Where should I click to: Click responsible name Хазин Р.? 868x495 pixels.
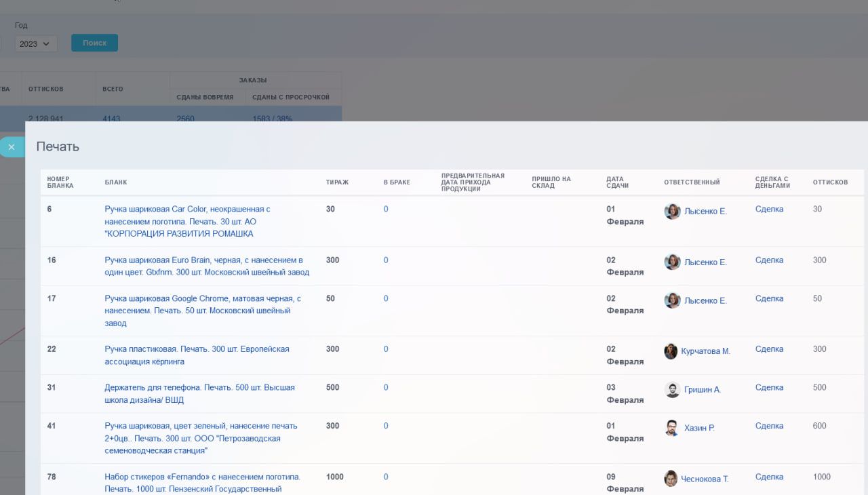(699, 429)
